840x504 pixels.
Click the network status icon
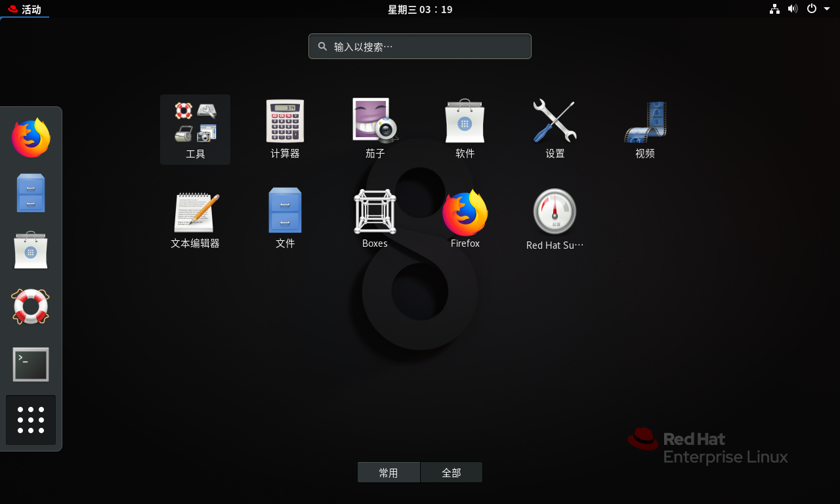click(775, 9)
